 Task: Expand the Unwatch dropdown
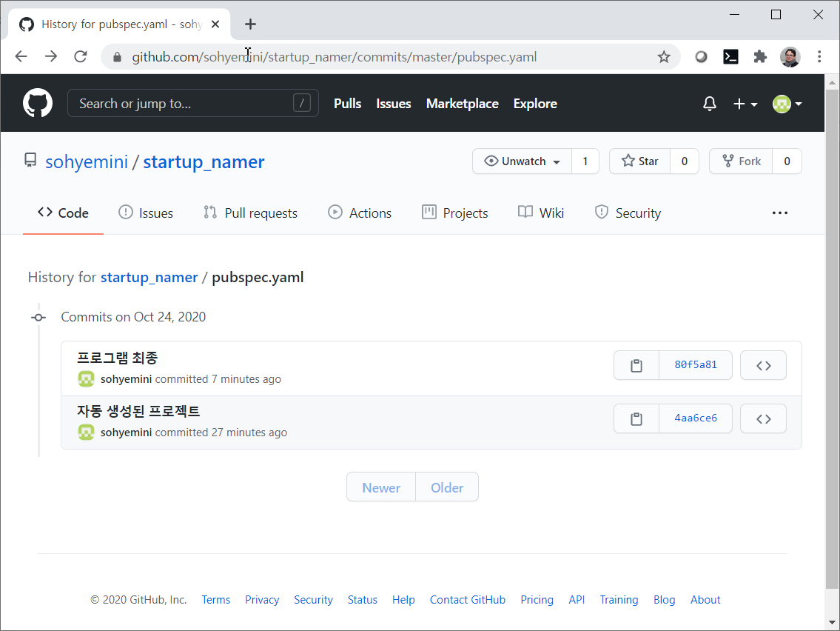pos(523,161)
